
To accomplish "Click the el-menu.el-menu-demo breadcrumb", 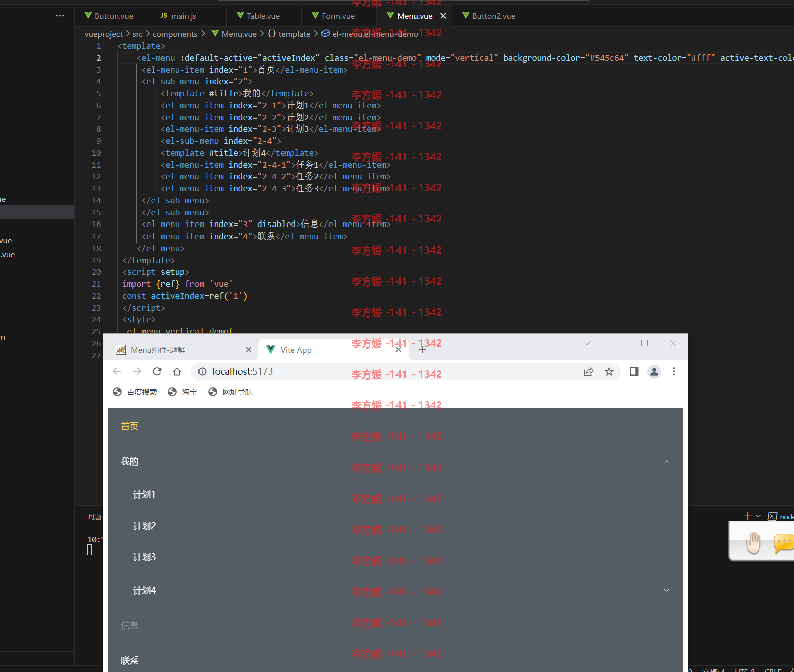I will (370, 34).
